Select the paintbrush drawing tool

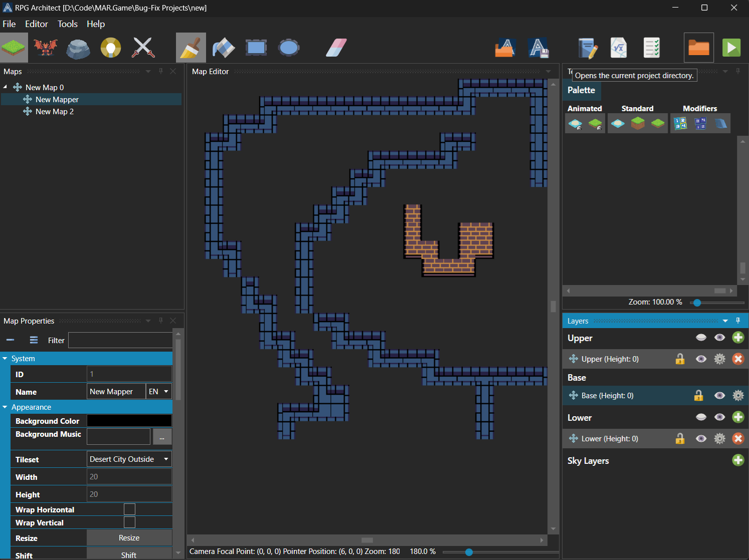(x=191, y=48)
